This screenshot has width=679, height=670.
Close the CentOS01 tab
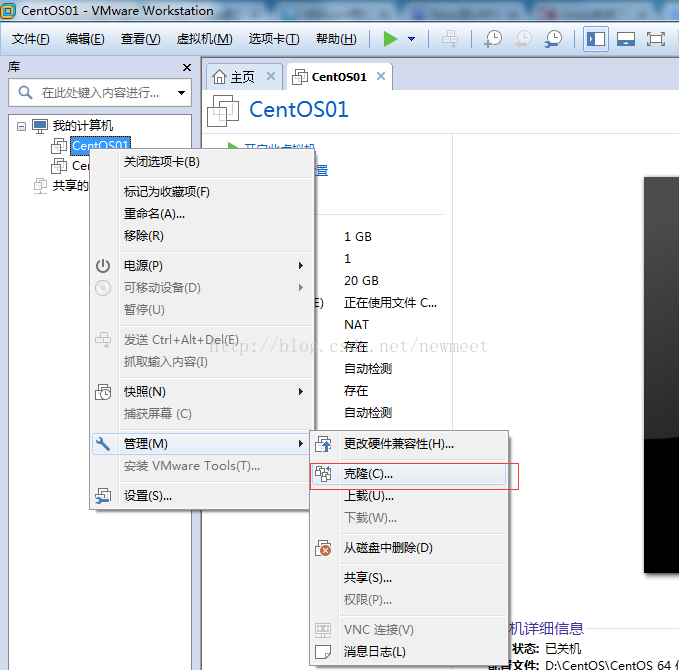tap(381, 76)
